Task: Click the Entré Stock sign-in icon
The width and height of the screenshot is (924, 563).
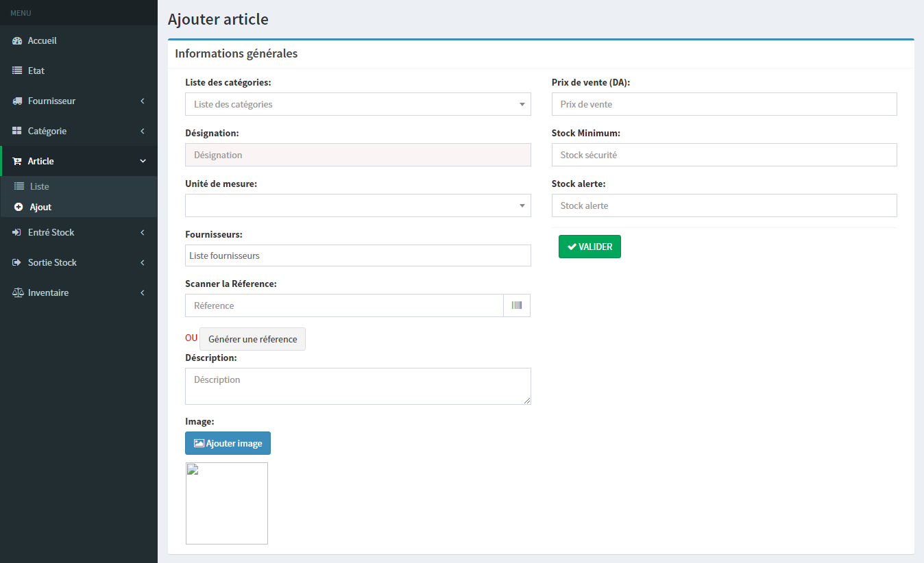Action: pyautogui.click(x=17, y=233)
